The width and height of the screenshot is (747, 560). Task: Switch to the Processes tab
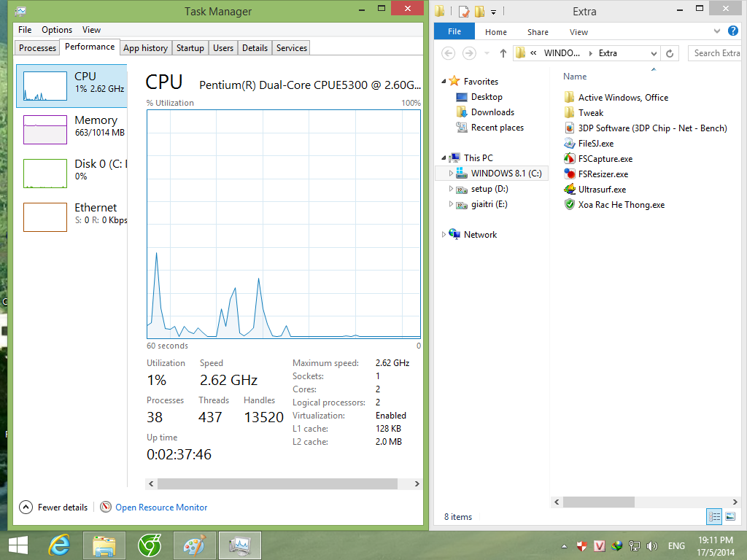38,48
